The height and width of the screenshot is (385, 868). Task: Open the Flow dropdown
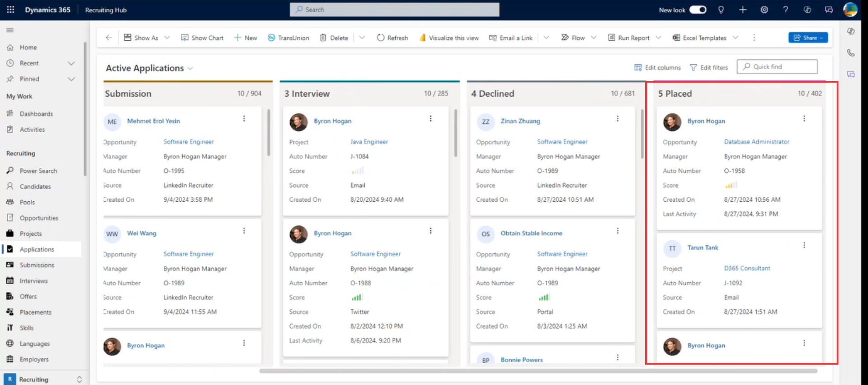[x=579, y=38]
